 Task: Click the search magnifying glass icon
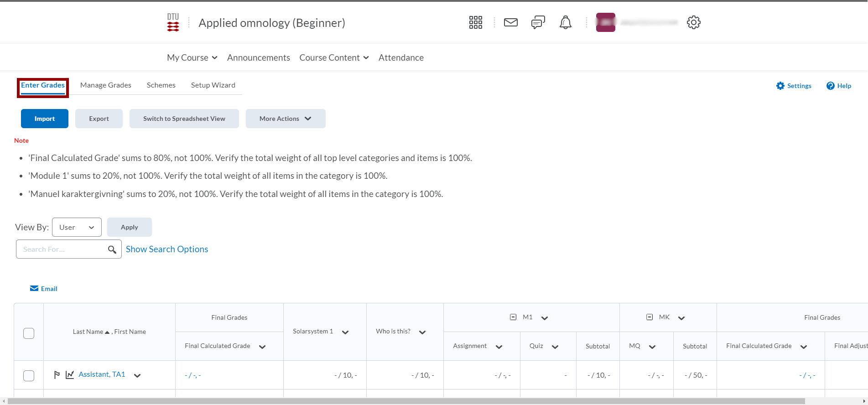(112, 249)
